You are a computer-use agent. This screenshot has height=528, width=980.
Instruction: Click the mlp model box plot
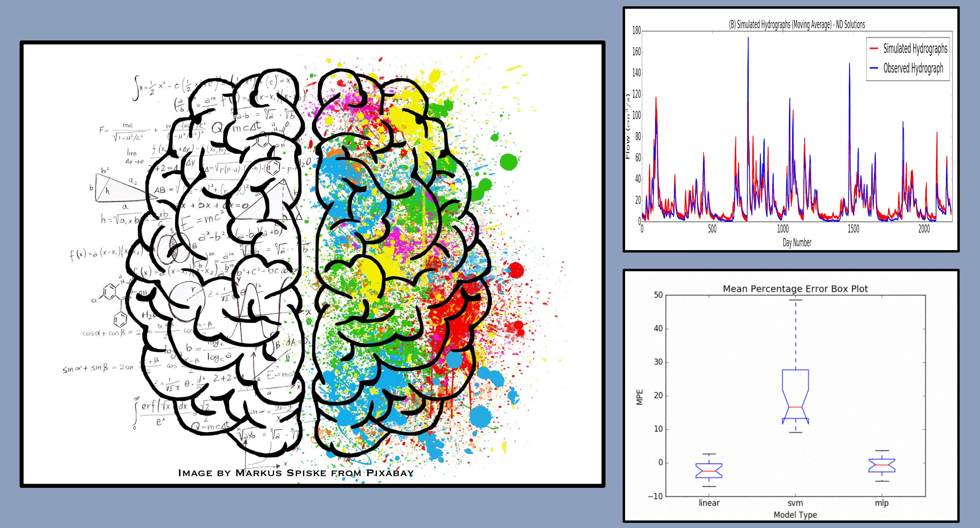[x=881, y=465]
